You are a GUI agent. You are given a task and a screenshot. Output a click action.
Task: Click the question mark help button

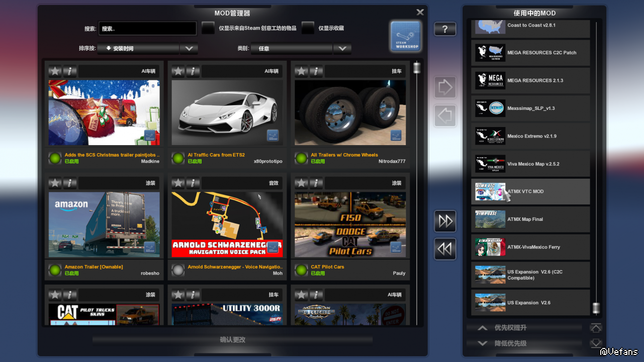tap(445, 29)
